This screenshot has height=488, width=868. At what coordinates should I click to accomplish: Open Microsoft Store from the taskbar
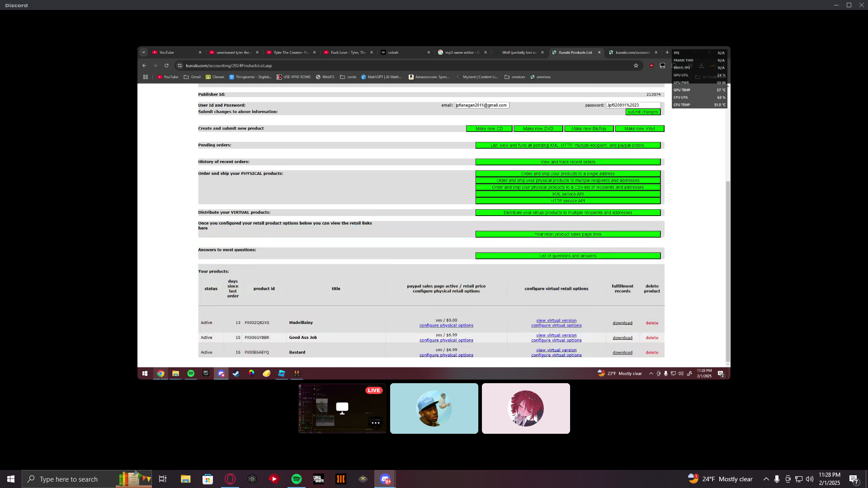pyautogui.click(x=208, y=479)
